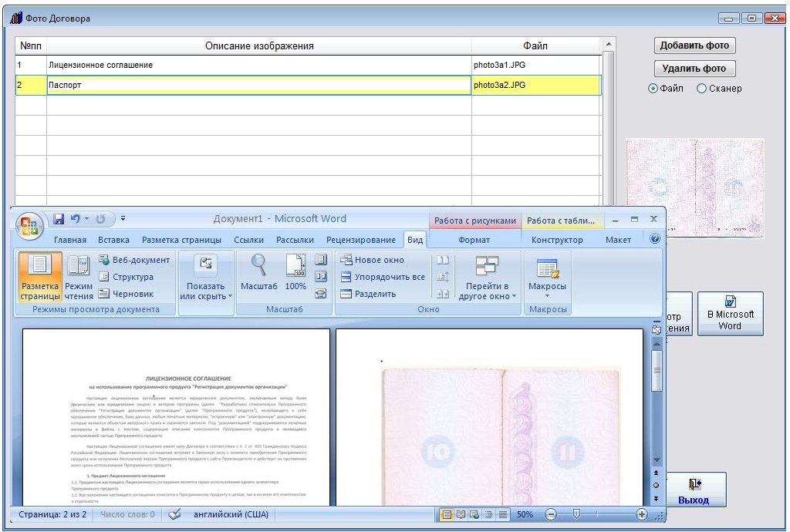Open Customize Quick Access Toolbar dropdown

tap(123, 219)
